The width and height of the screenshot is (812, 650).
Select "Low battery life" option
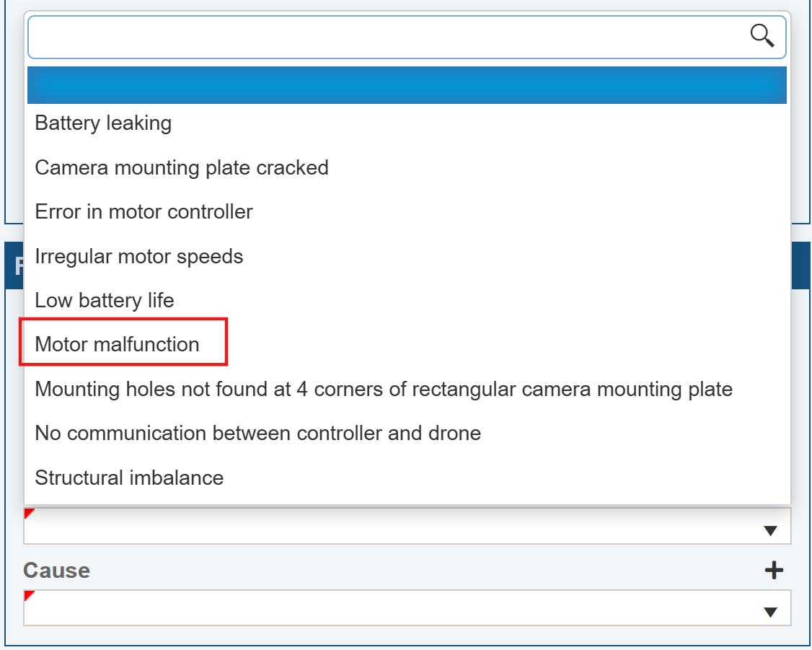(105, 301)
